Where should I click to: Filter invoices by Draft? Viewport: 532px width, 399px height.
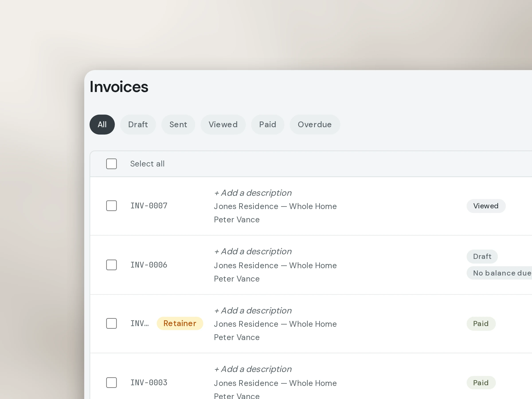[138, 125]
